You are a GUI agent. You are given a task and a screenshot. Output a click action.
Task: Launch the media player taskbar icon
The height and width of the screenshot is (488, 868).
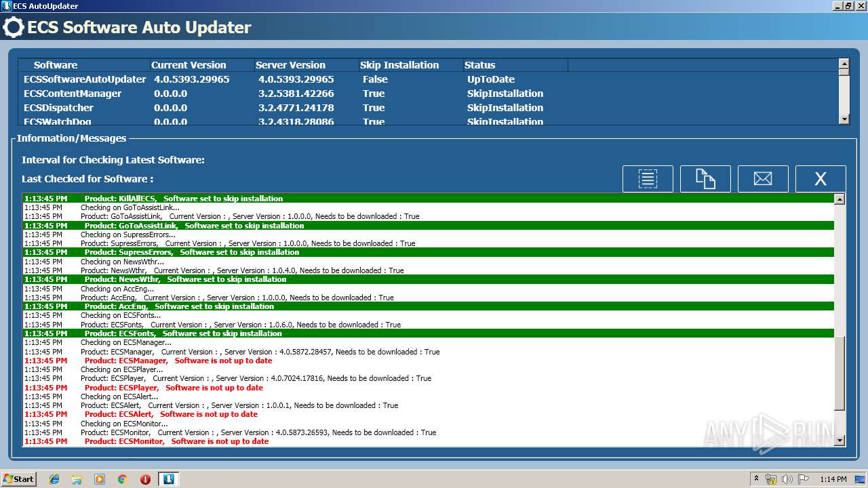click(100, 479)
